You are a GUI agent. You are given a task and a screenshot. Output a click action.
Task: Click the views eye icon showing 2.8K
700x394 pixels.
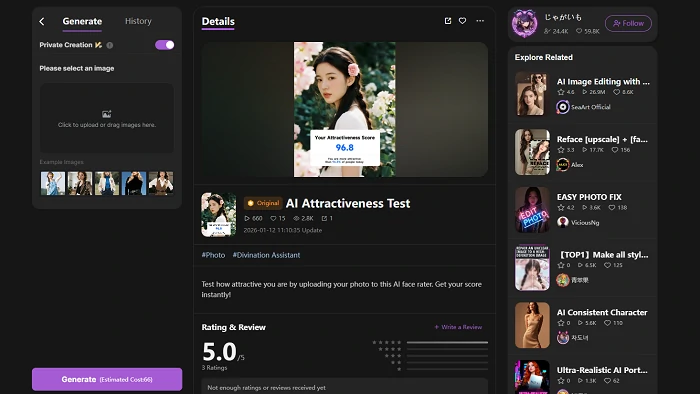[x=296, y=218]
